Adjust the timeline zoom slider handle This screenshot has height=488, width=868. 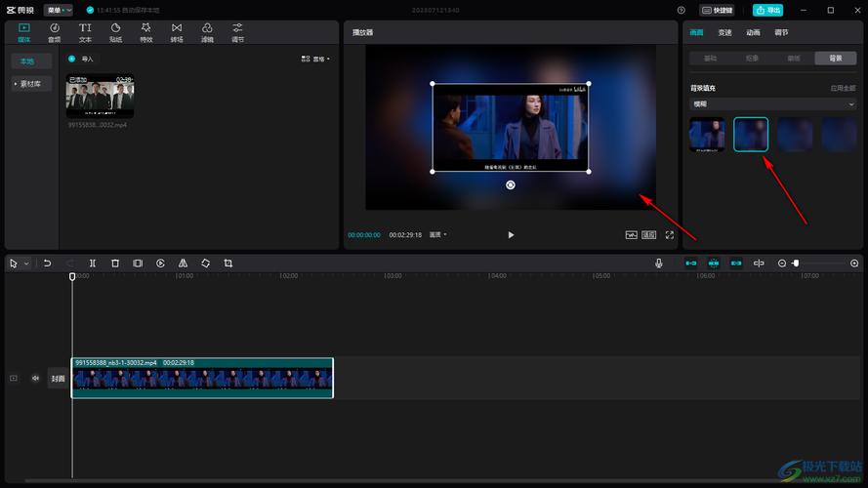tap(796, 264)
